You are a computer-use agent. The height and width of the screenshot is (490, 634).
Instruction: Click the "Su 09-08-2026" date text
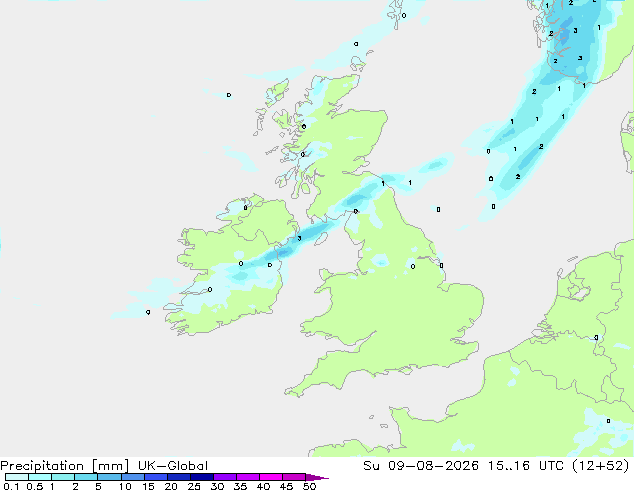[421, 466]
